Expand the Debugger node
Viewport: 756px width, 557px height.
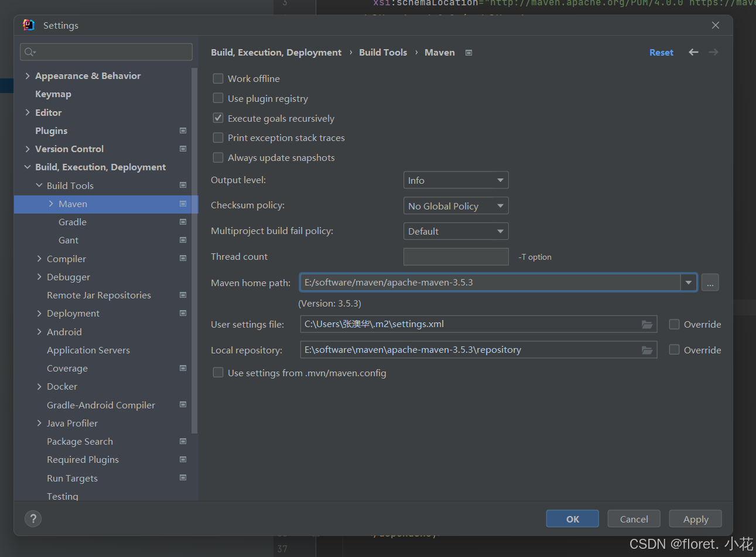click(39, 277)
